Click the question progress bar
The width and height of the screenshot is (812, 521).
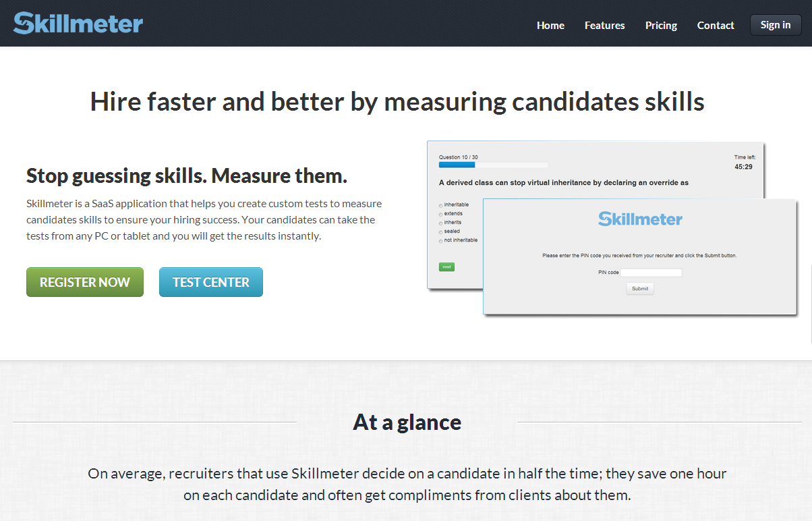click(x=494, y=165)
